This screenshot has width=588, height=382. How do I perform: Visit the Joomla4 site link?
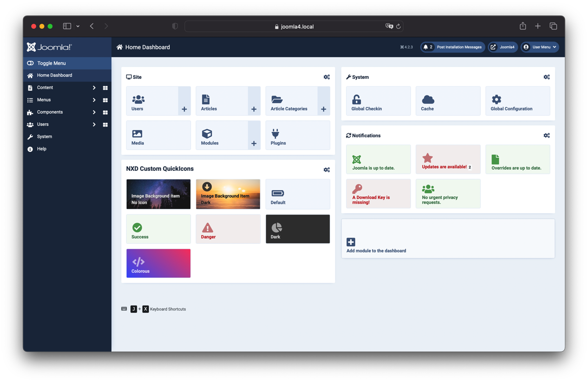click(x=503, y=47)
